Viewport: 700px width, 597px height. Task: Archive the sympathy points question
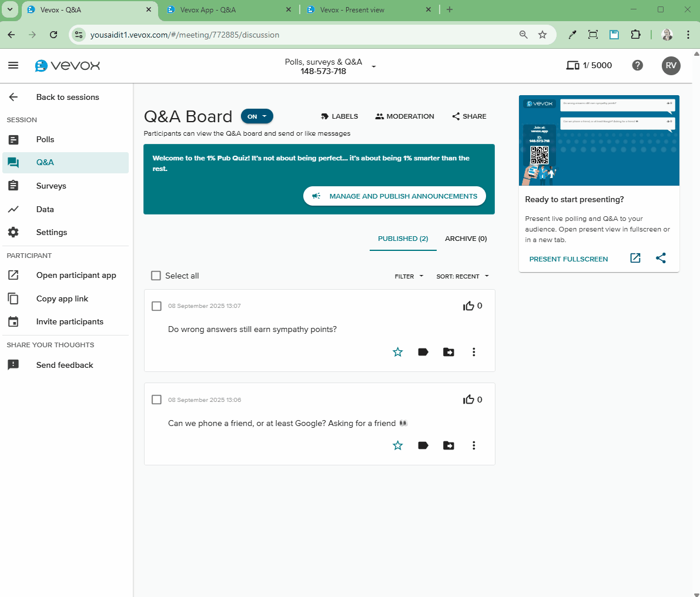448,352
